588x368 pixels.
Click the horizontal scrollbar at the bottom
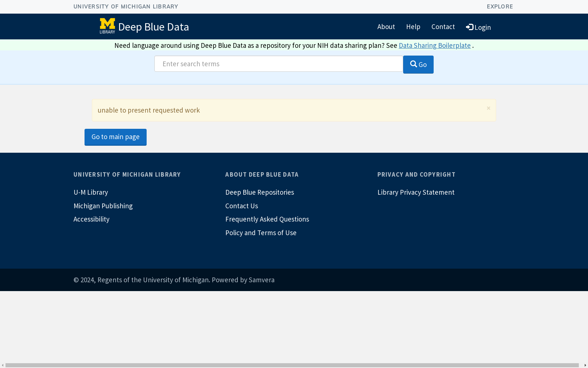[292, 365]
